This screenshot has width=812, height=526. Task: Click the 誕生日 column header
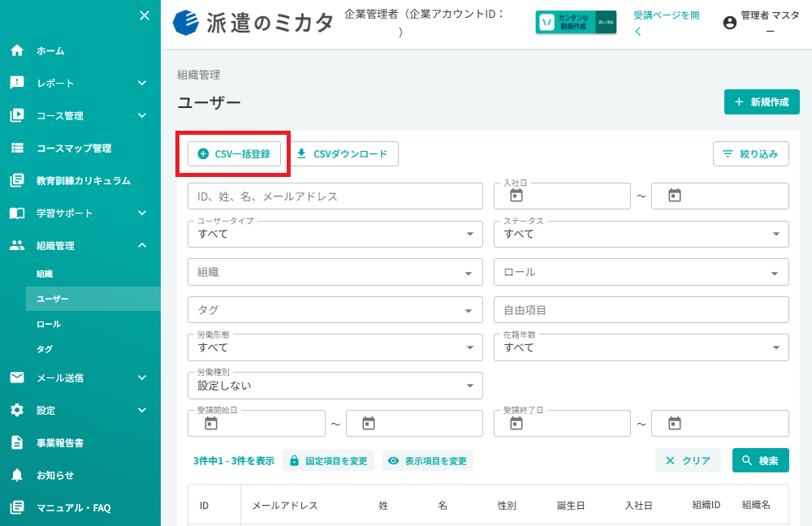point(571,505)
